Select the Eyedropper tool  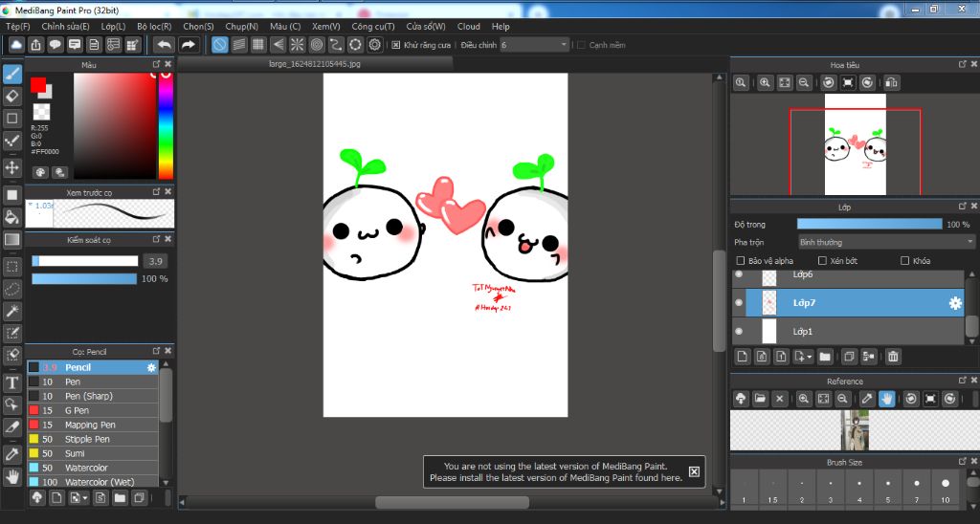tap(11, 454)
